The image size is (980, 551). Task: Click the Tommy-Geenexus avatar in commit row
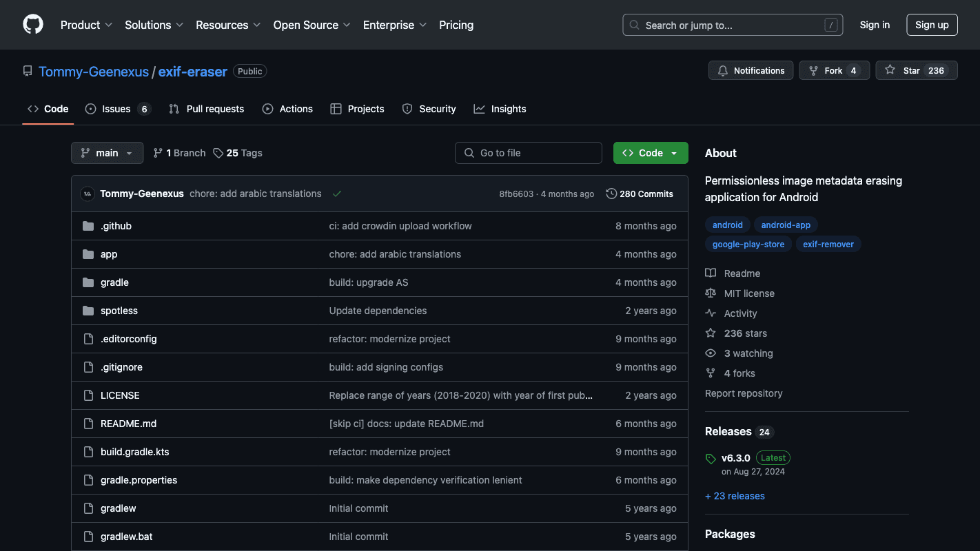point(88,194)
